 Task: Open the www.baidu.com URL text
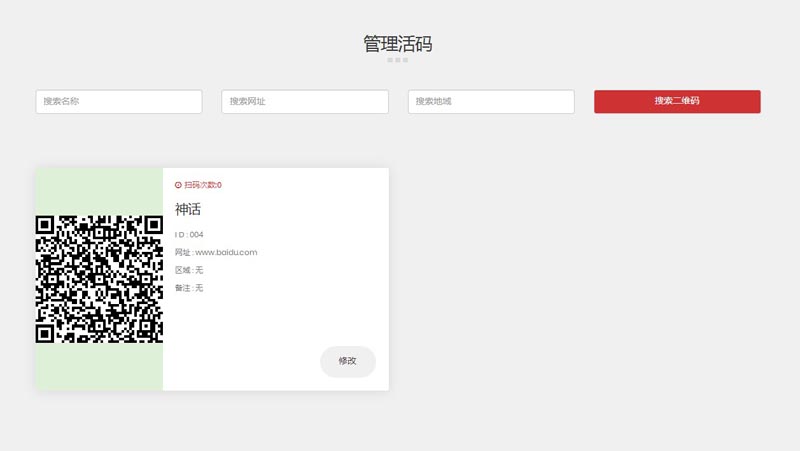tap(225, 253)
